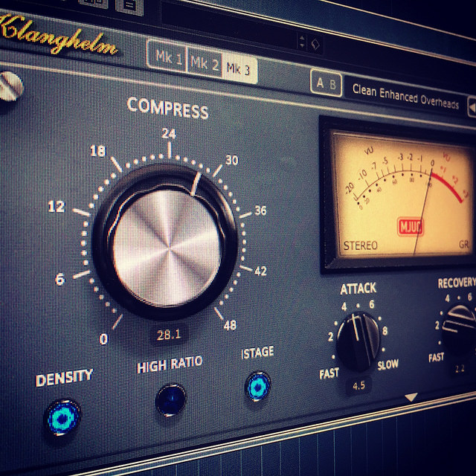The image size is (476, 476).
Task: Click the FAST label under Attack knob
Action: 329,373
